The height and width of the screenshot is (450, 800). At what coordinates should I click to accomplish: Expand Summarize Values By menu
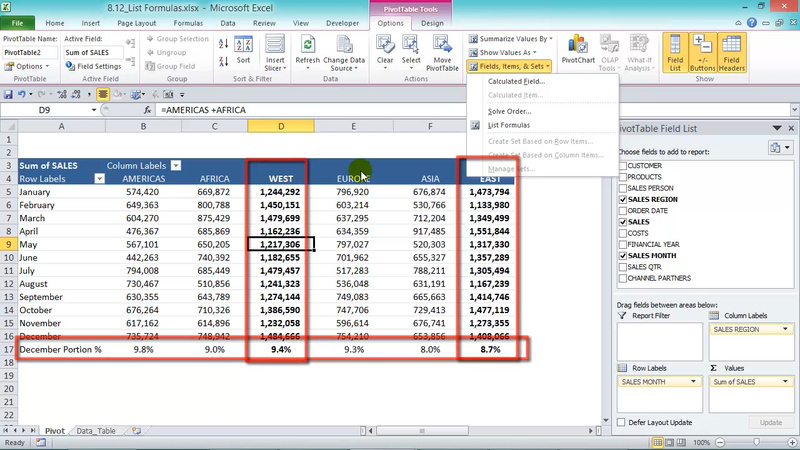(x=511, y=39)
